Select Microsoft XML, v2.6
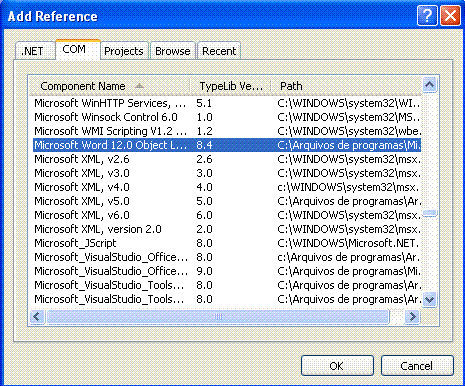 (x=227, y=159)
